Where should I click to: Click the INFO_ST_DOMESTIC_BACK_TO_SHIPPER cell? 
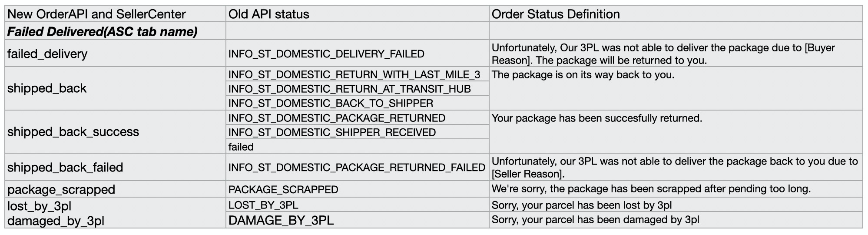click(358, 103)
